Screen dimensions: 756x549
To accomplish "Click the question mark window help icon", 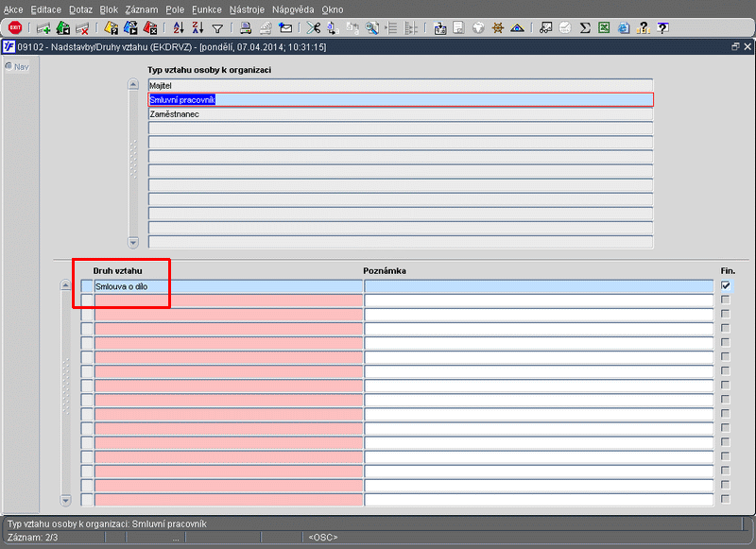I will (663, 28).
